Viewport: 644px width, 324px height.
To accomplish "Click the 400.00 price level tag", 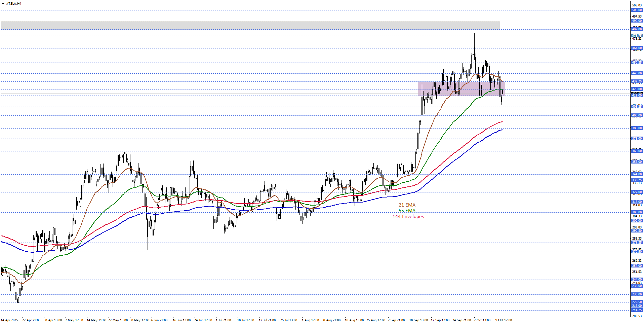I will (637, 115).
